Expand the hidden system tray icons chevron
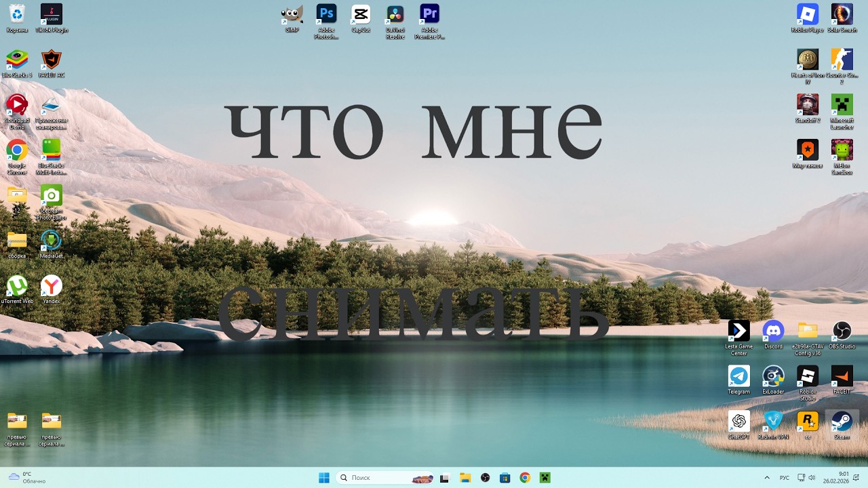The image size is (868, 488). (x=767, y=478)
